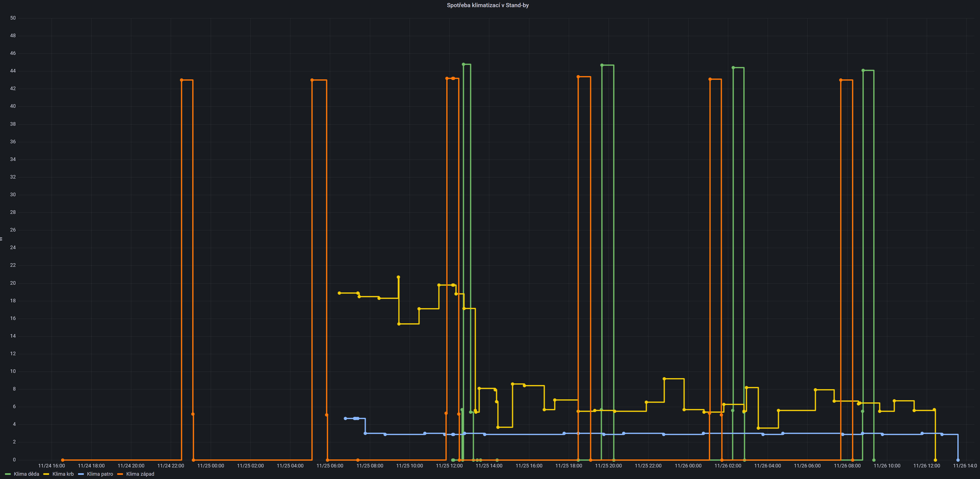The width and height of the screenshot is (980, 479).
Task: Toggle Klima krb series in legend
Action: (63, 474)
